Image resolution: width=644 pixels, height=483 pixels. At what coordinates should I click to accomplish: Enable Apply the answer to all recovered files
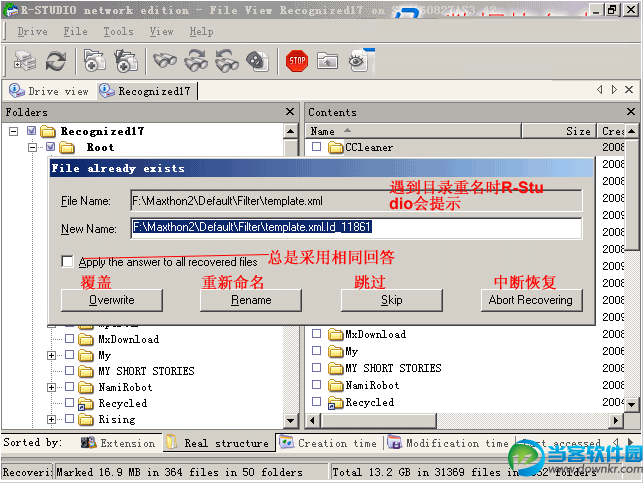point(67,262)
